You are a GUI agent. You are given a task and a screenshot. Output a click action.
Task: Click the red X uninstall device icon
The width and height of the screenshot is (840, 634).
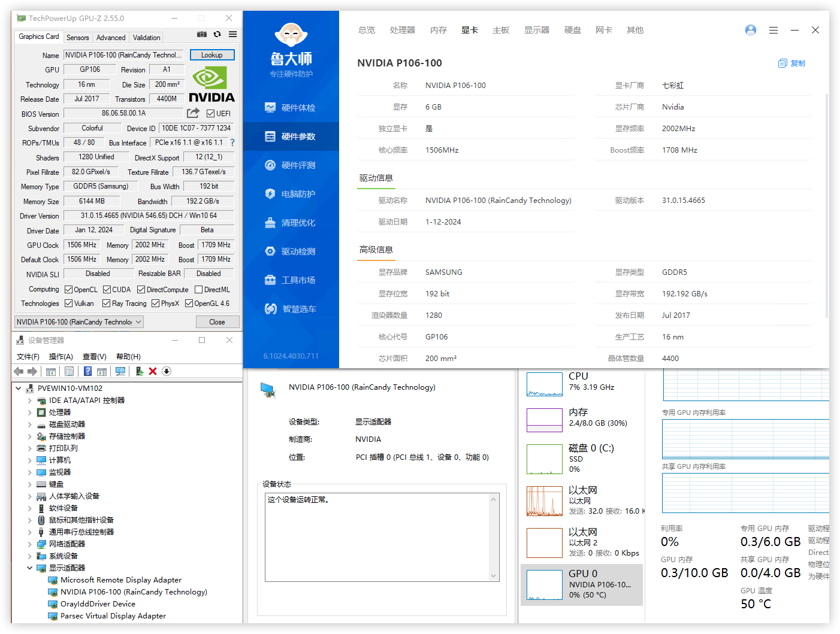point(153,371)
